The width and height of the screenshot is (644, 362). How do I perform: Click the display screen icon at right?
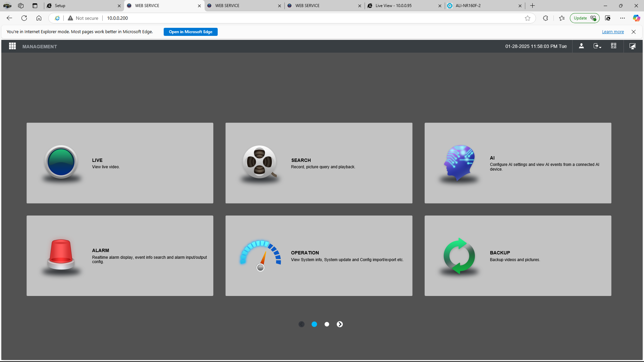tap(633, 46)
